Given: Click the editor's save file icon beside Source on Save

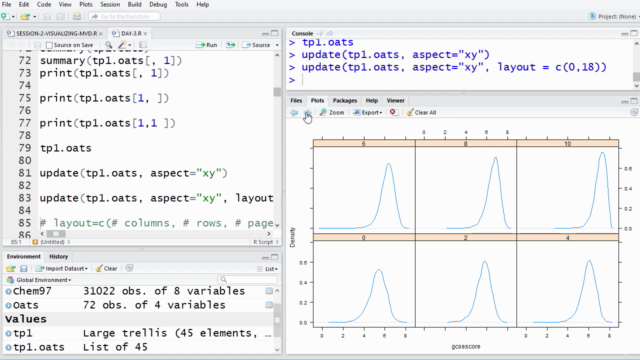Looking at the screenshot, I should 38,45.
